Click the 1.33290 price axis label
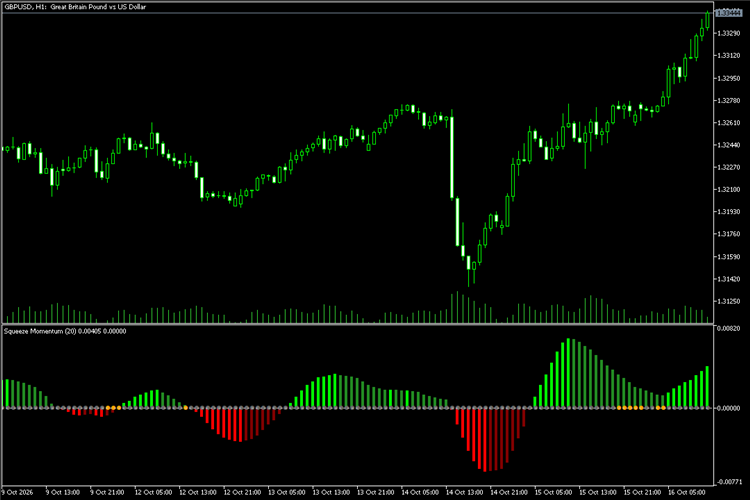Viewport: 750px width, 500px height. click(728, 33)
